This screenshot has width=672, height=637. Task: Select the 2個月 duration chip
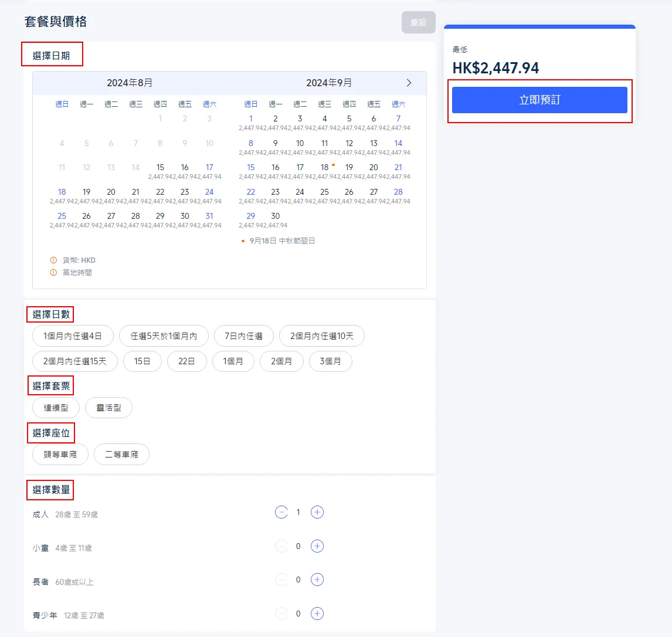pyautogui.click(x=281, y=361)
